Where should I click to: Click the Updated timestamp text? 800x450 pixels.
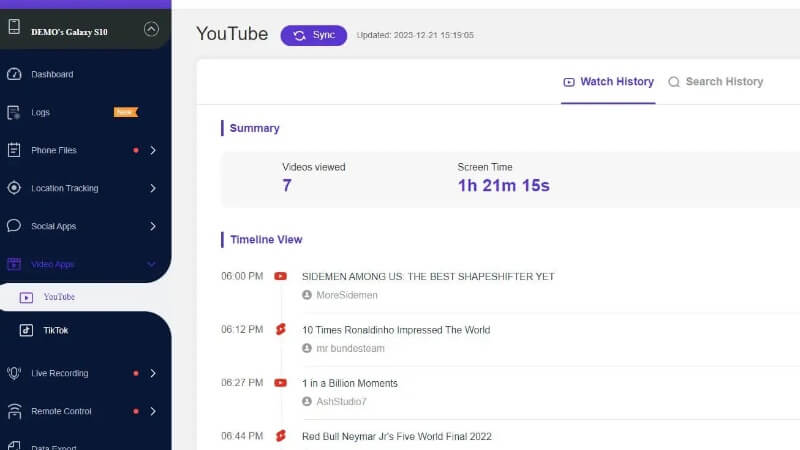(x=415, y=35)
